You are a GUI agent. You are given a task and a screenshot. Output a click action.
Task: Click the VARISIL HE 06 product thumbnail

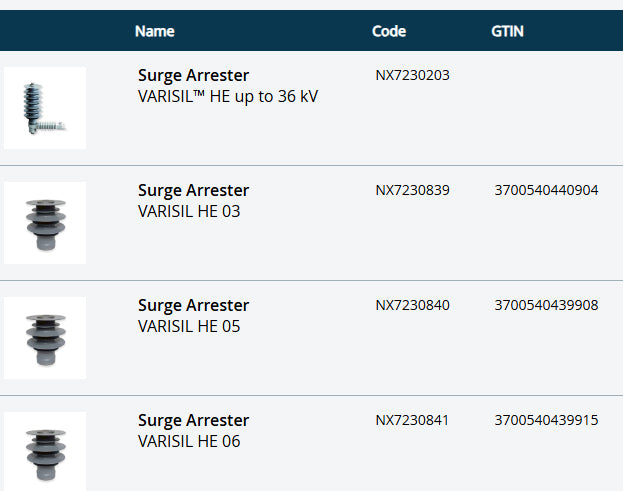[45, 450]
